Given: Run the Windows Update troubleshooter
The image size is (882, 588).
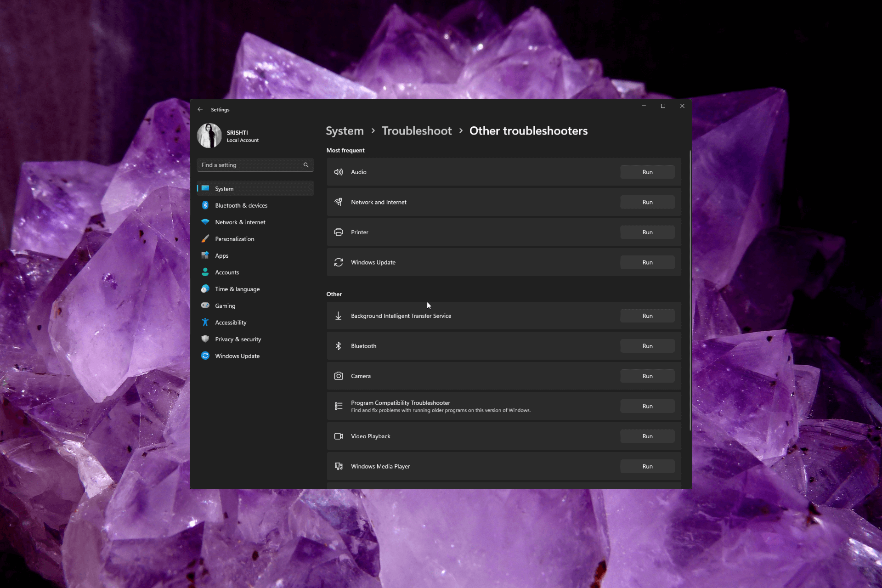Looking at the screenshot, I should pyautogui.click(x=647, y=262).
